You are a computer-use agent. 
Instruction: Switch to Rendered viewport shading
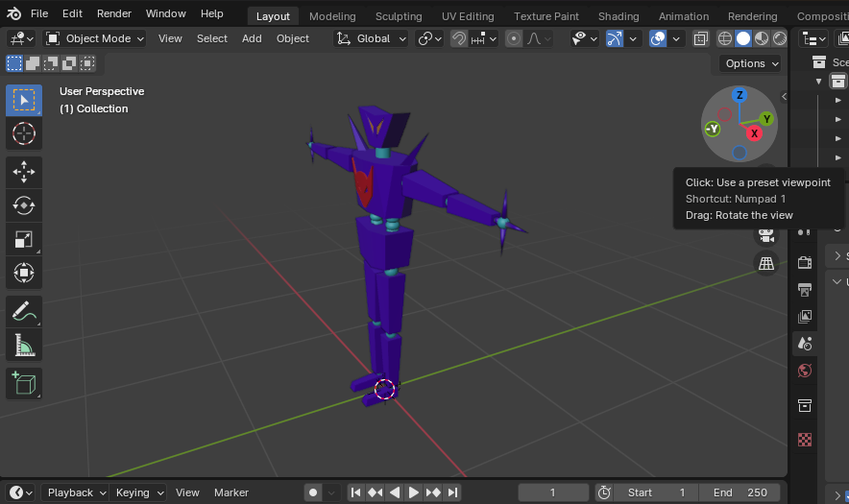pyautogui.click(x=779, y=38)
